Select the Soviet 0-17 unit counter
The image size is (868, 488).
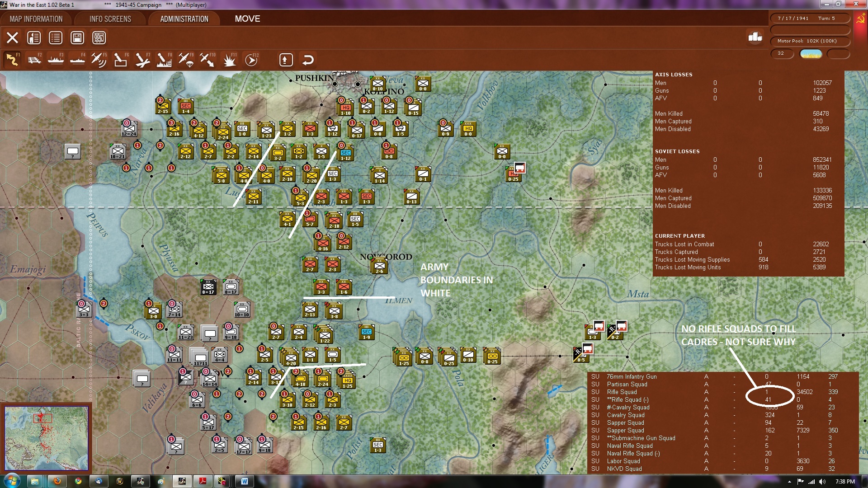356,130
